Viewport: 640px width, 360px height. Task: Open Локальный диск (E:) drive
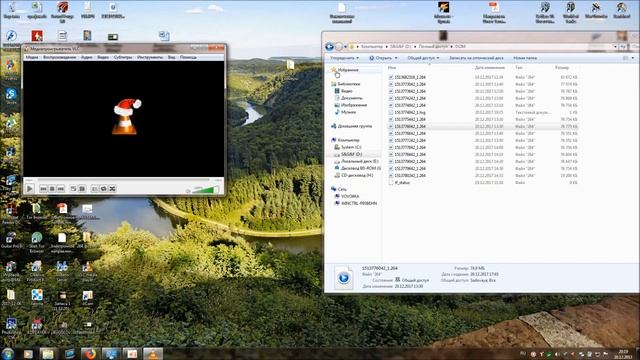pos(360,161)
